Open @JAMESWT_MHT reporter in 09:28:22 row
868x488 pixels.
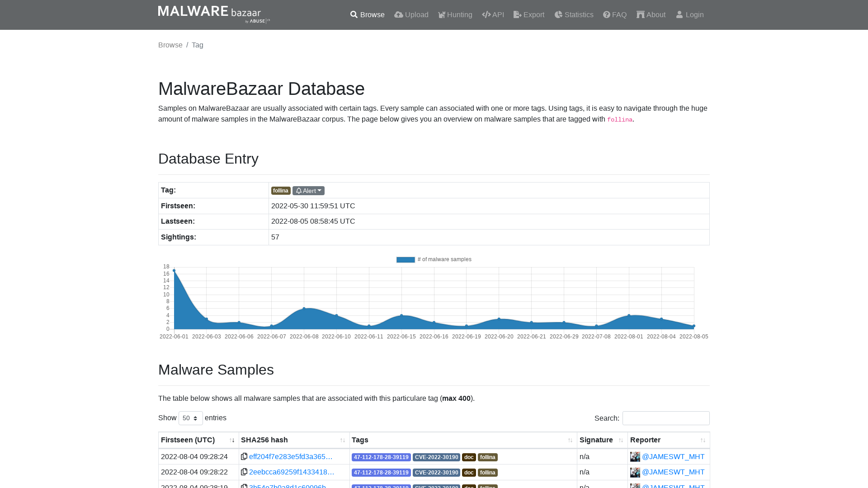tap(673, 472)
